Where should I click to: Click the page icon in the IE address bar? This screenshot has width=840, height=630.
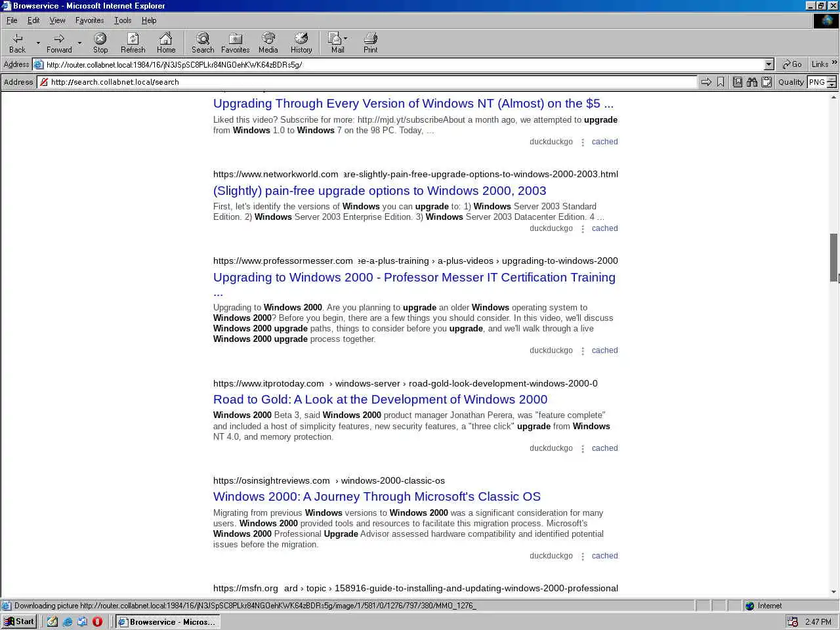pyautogui.click(x=39, y=64)
